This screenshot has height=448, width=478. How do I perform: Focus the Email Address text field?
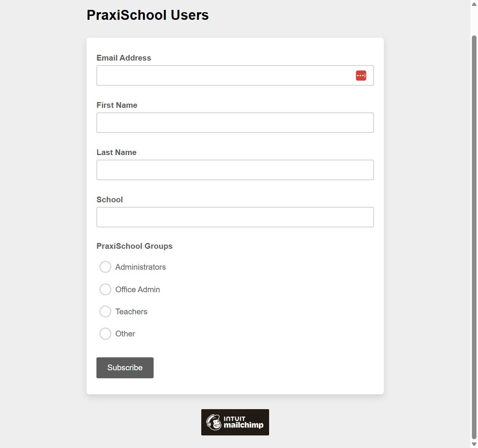(x=225, y=75)
